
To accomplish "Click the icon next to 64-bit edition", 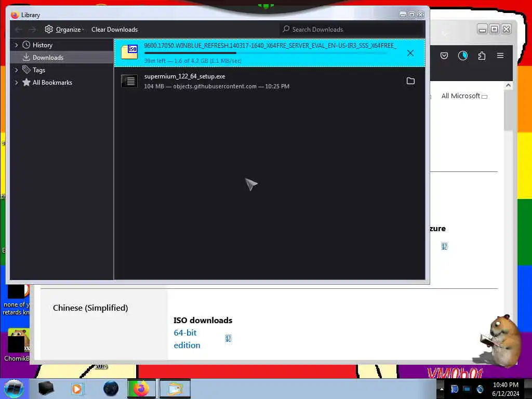I will pos(229,338).
